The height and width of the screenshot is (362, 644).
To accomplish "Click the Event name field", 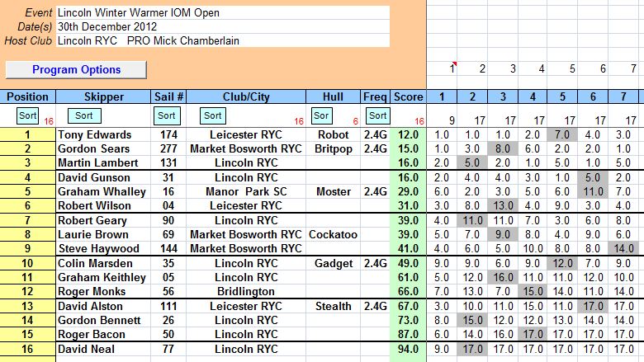I will coord(223,13).
